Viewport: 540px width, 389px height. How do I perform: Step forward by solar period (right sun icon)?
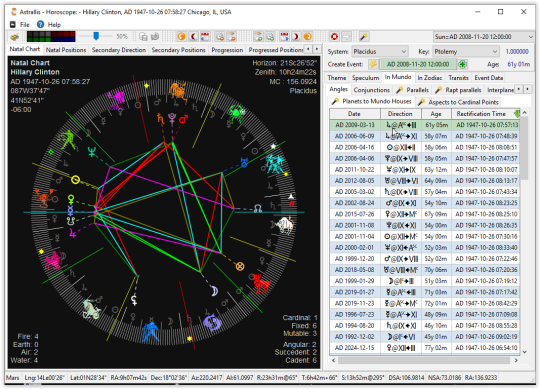[x=308, y=36]
